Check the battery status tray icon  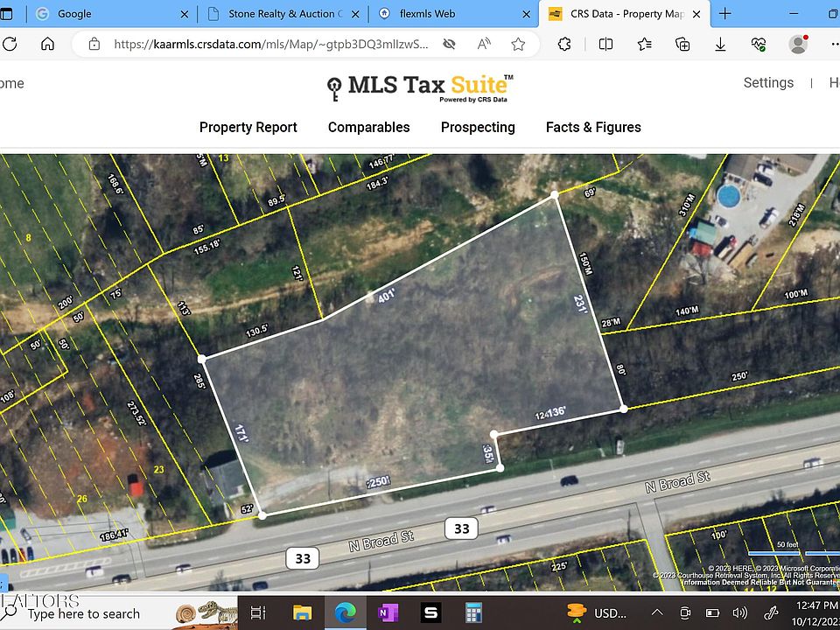pos(712,612)
